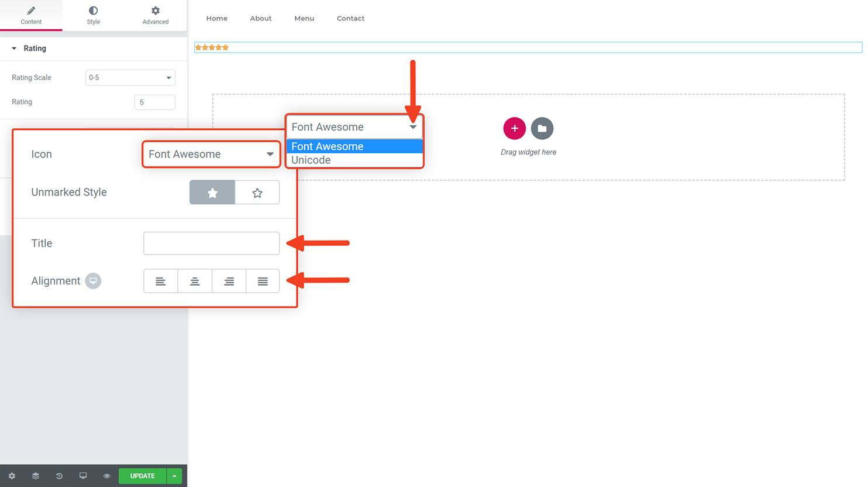Click the 'Drag widget here' text
The image size is (868, 487).
coord(528,152)
